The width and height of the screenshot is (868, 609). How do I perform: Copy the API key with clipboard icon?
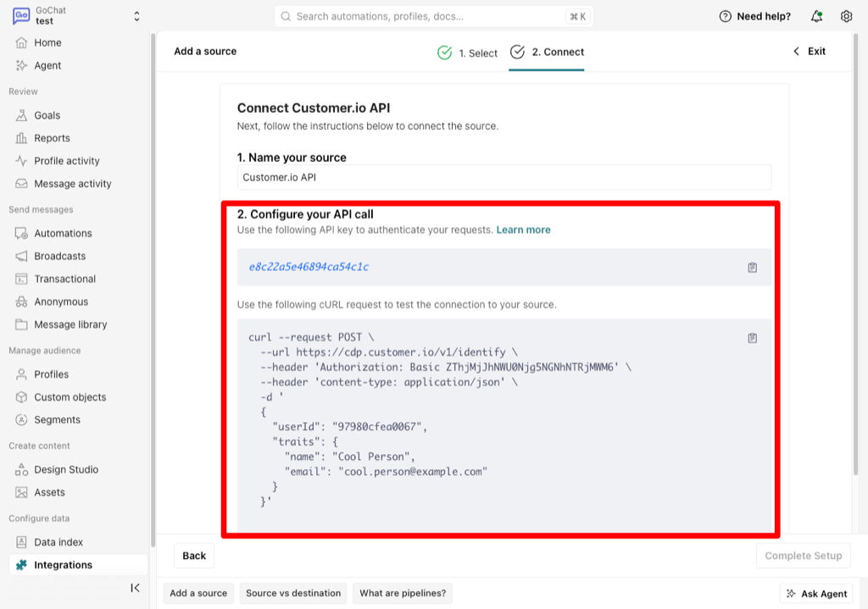click(753, 267)
